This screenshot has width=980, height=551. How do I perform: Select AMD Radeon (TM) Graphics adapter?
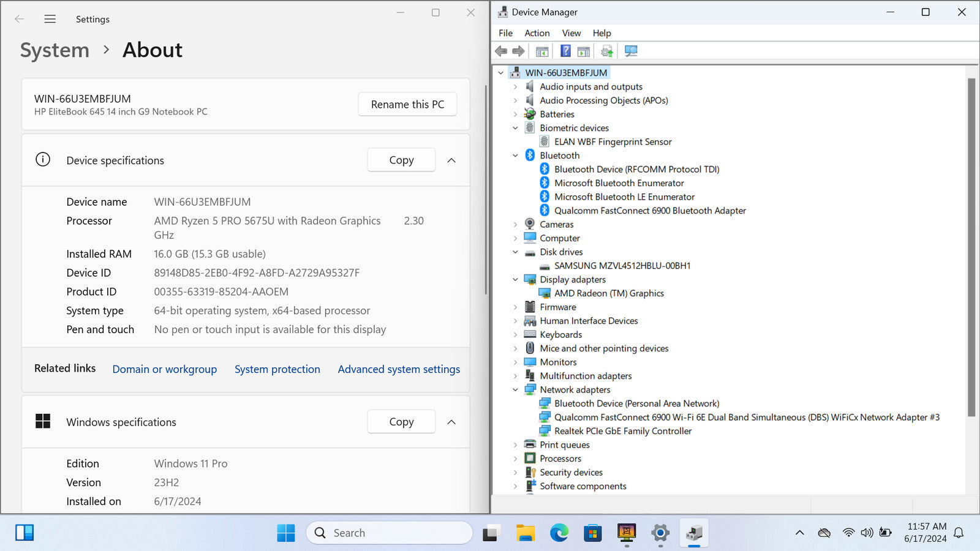(x=609, y=293)
